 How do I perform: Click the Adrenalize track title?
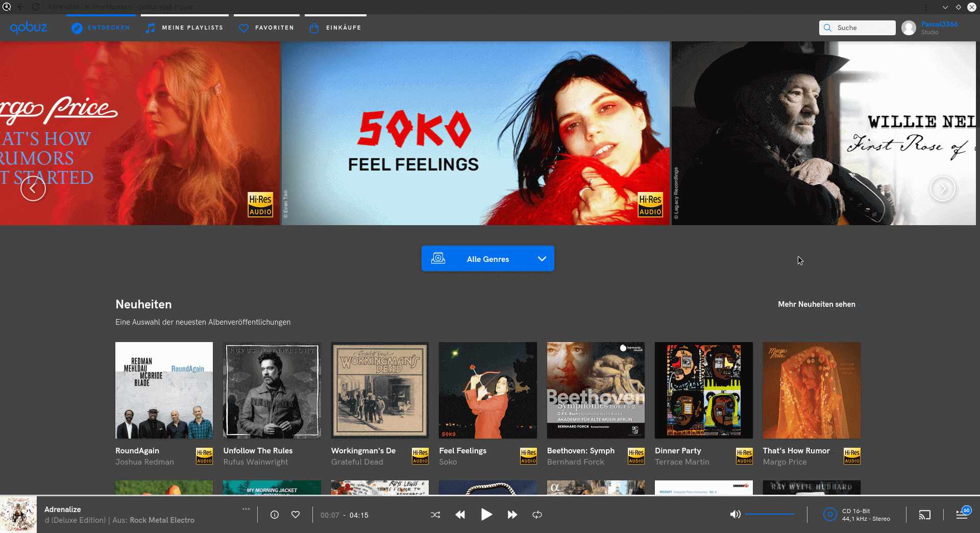[x=63, y=510]
